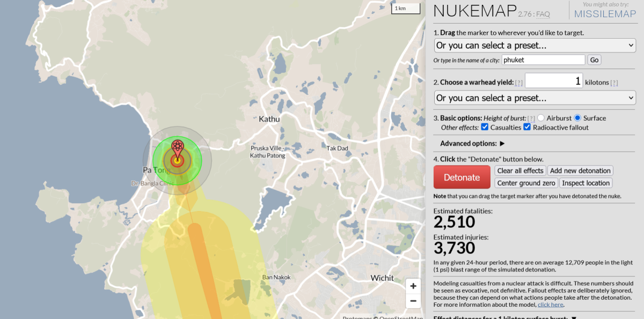Select the Airburst radio option
This screenshot has width=644, height=319.
click(541, 118)
